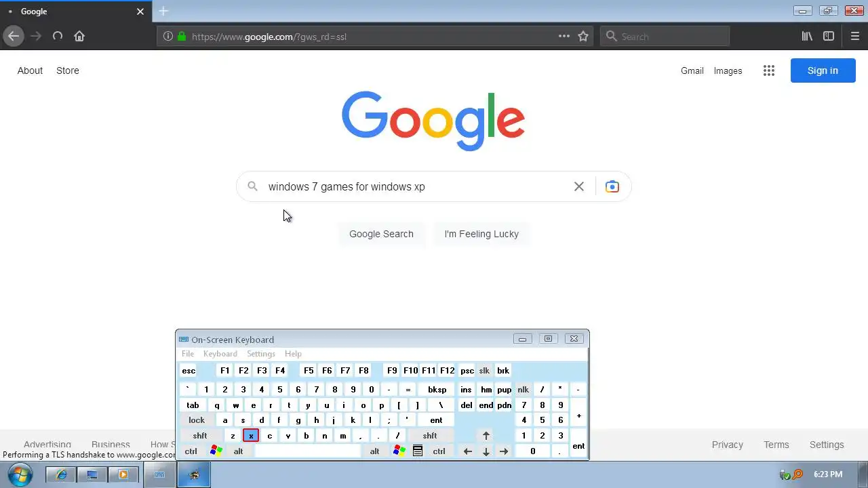Hit right Windows logo key on keyboard
Screen dimensions: 868x488
pyautogui.click(x=399, y=451)
